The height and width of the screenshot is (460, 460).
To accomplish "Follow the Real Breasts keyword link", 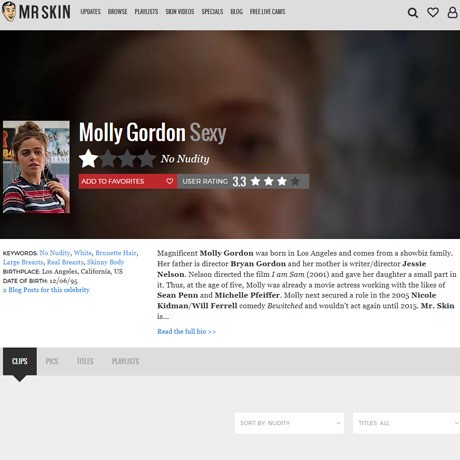I will (x=65, y=262).
